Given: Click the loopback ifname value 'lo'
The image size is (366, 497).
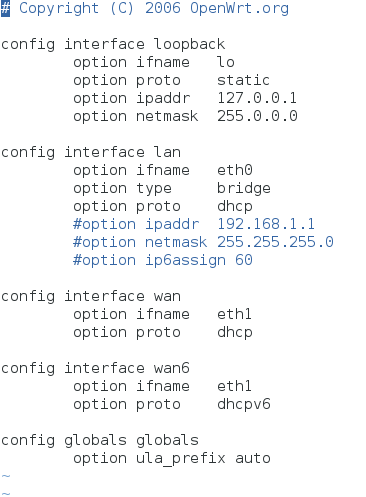Looking at the screenshot, I should coord(226,62).
